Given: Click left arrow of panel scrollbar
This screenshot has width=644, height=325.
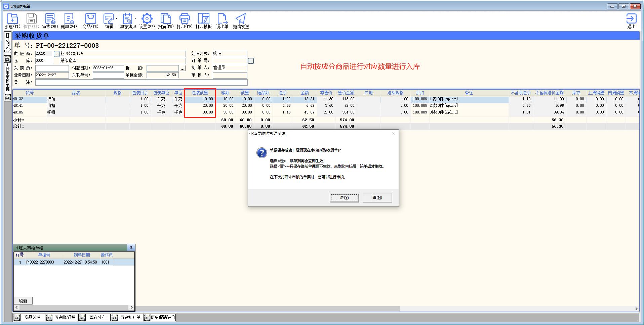Looking at the screenshot, I should [x=17, y=307].
